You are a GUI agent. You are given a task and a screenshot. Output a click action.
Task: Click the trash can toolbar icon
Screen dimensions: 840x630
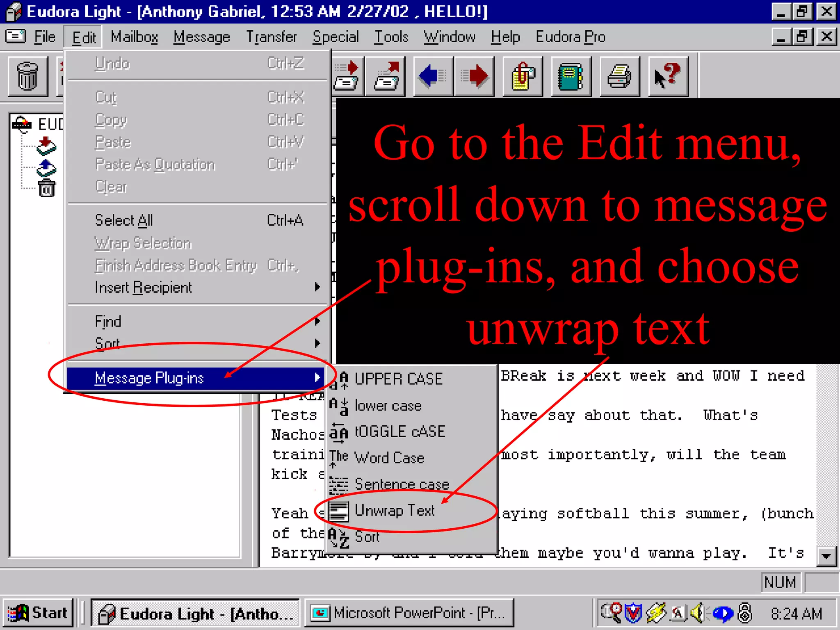point(27,76)
